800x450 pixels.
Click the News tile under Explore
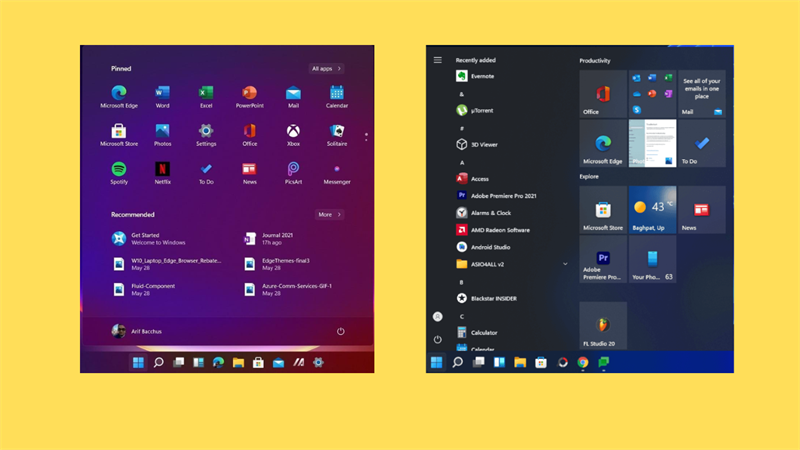(702, 210)
